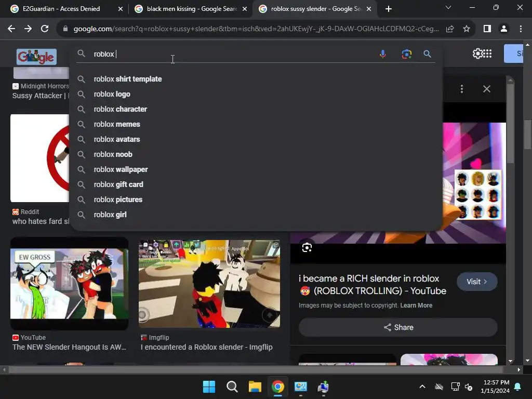Open the muted volume tray icon
The width and height of the screenshot is (532, 399).
click(469, 387)
